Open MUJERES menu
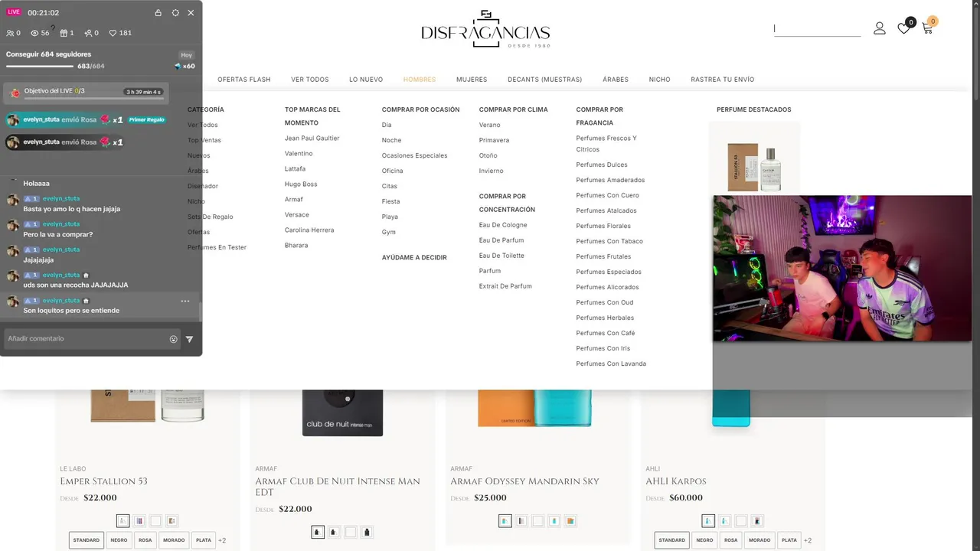980x551 pixels. point(472,80)
